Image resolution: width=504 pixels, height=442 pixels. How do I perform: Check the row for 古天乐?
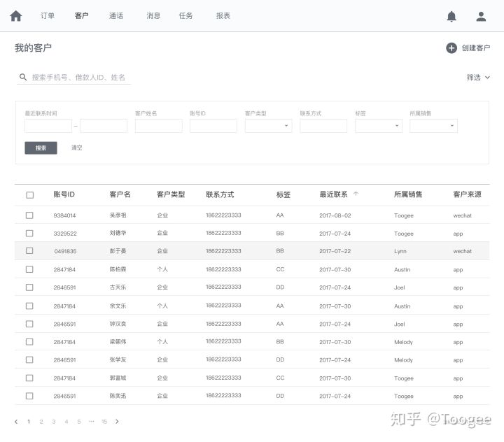point(29,287)
